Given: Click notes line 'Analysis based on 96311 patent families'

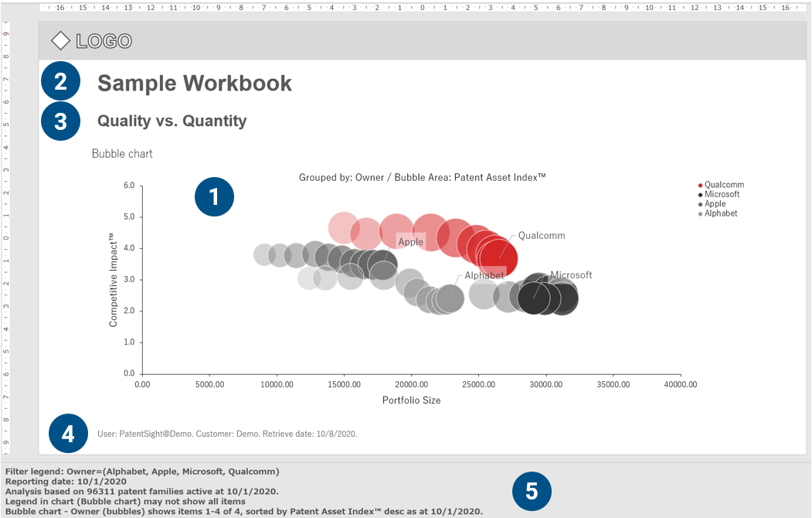Looking at the screenshot, I should coord(142,491).
